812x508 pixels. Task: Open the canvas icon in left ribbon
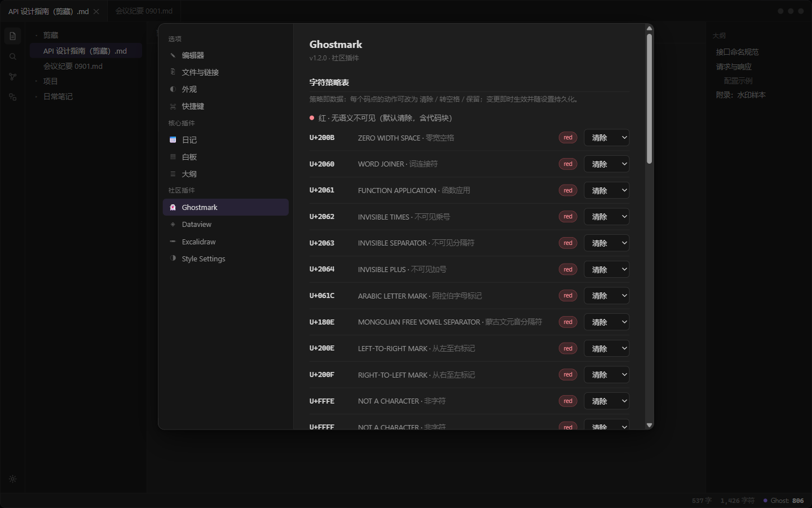12,97
